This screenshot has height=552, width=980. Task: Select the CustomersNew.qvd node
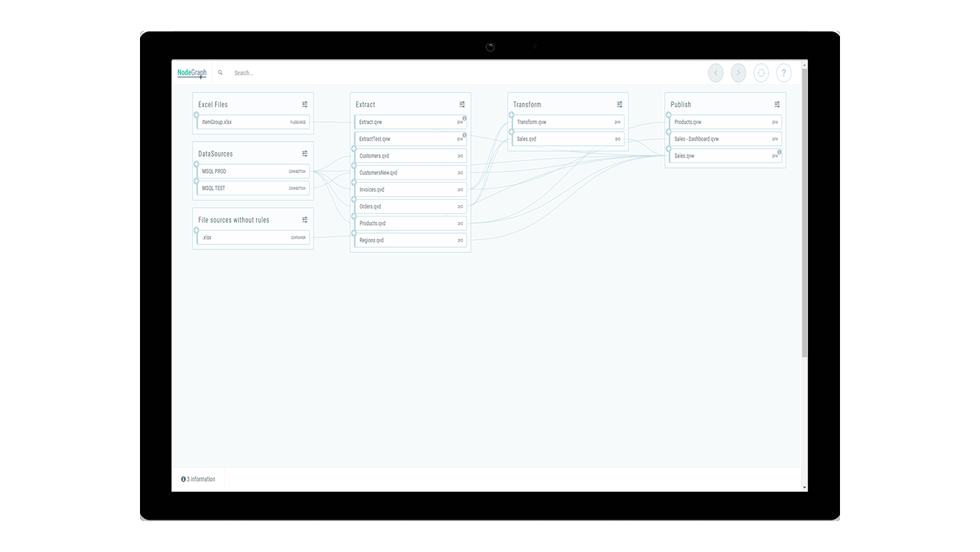(x=410, y=172)
